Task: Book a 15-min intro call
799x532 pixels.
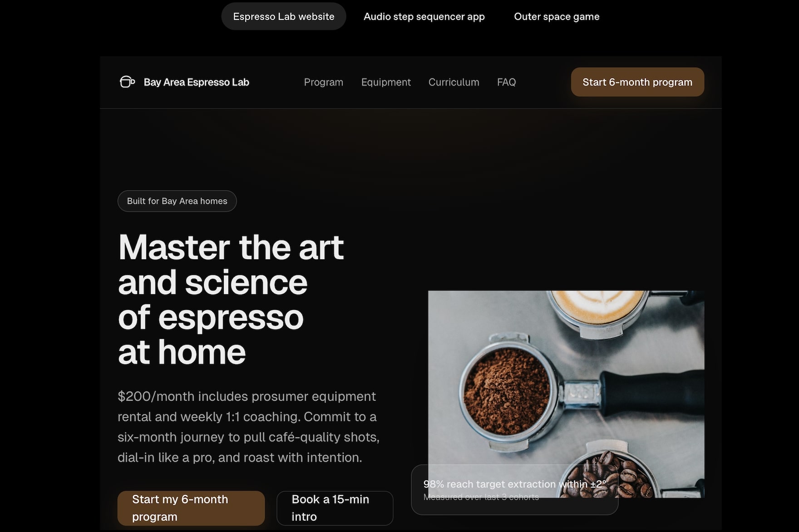Action: tap(335, 508)
